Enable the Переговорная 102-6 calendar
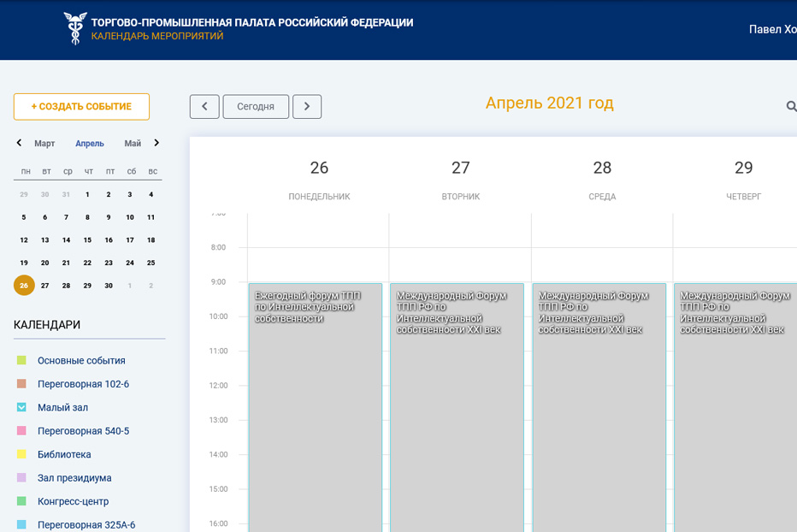 tap(21, 384)
